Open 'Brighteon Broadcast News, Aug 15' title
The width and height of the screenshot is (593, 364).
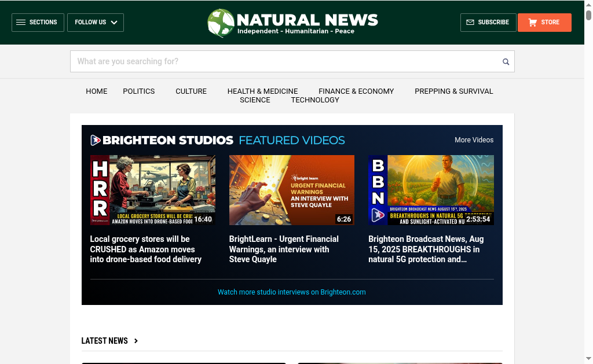point(426,249)
